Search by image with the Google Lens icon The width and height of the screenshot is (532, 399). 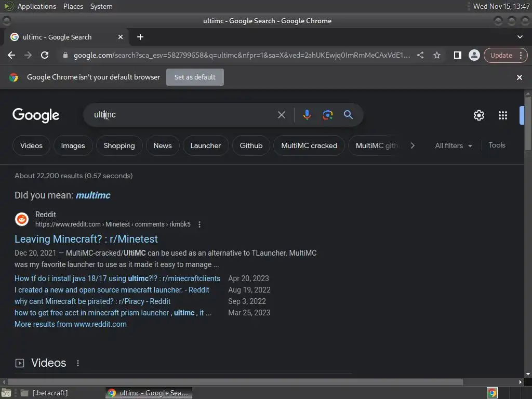(x=327, y=115)
